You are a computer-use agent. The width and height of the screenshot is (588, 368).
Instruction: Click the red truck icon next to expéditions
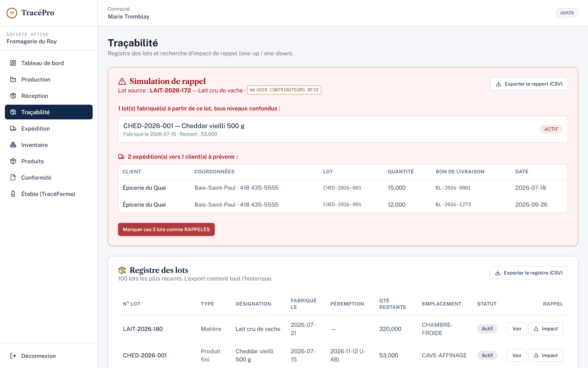click(121, 157)
